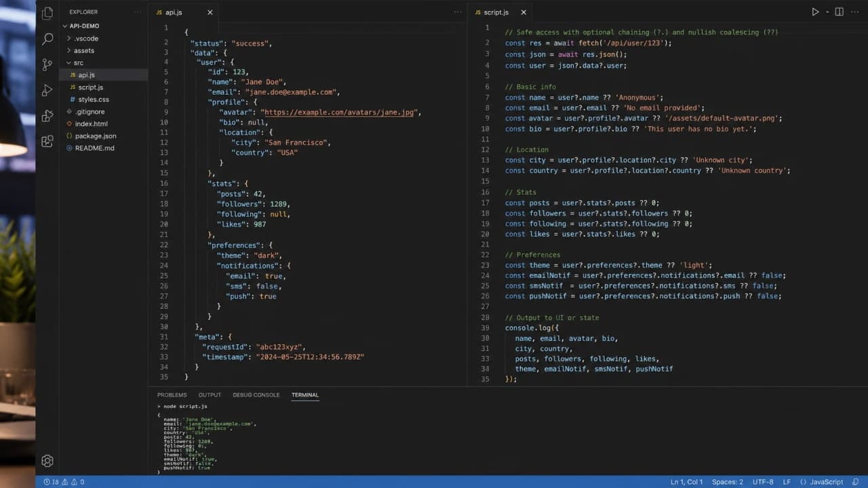The width and height of the screenshot is (868, 488).
Task: Click the "timestamp" line in api.js
Action: [283, 357]
